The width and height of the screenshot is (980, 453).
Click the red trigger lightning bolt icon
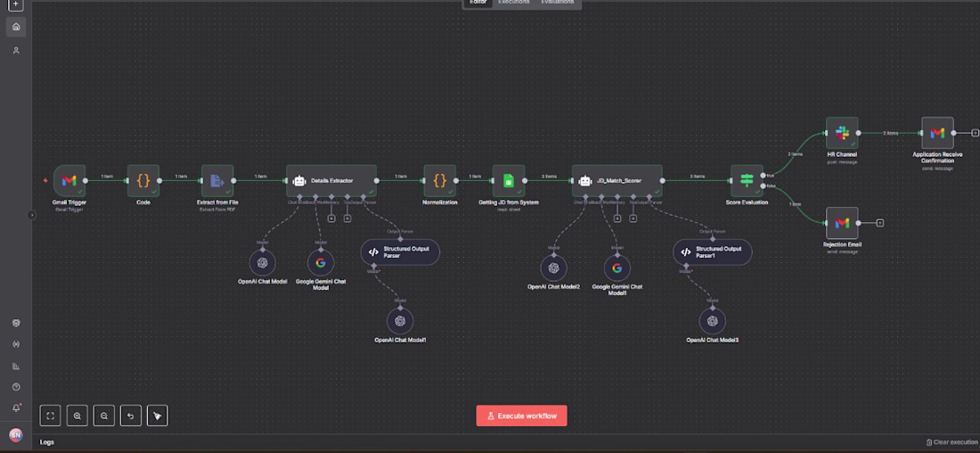(x=45, y=181)
